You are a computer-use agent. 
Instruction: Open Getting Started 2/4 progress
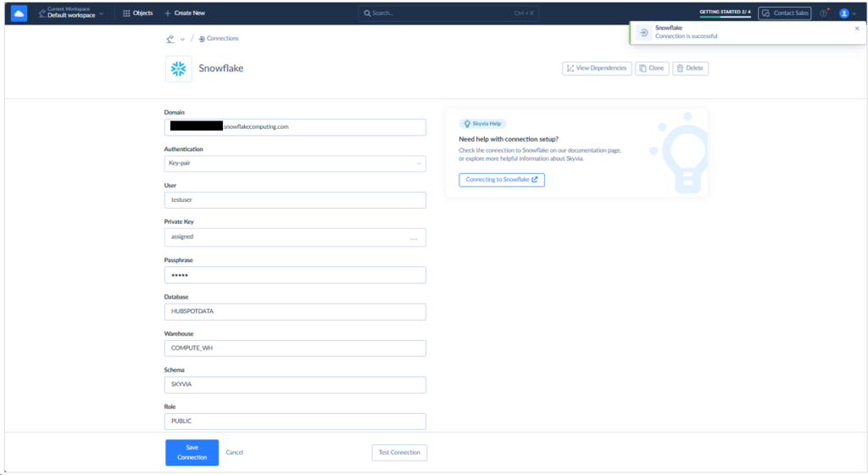click(725, 13)
